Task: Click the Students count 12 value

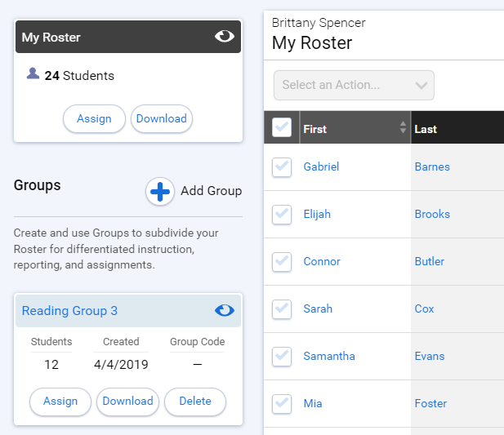Action: coord(51,365)
